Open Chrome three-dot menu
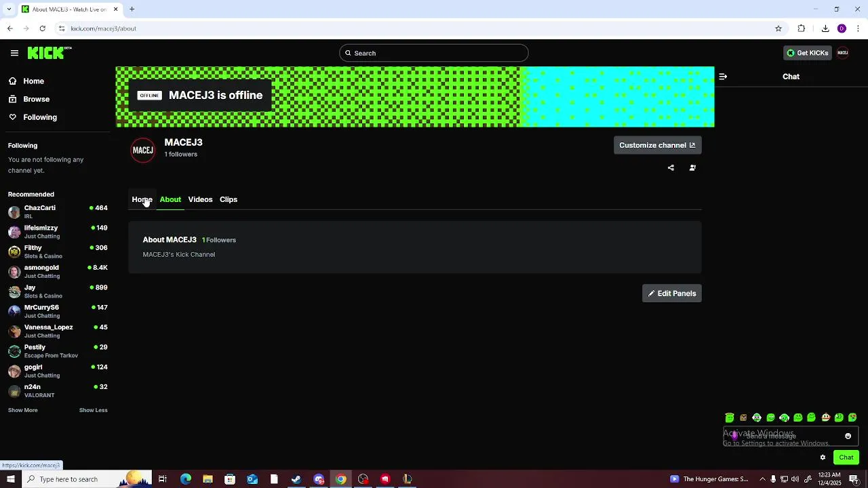Image resolution: width=868 pixels, height=488 pixels. (859, 28)
